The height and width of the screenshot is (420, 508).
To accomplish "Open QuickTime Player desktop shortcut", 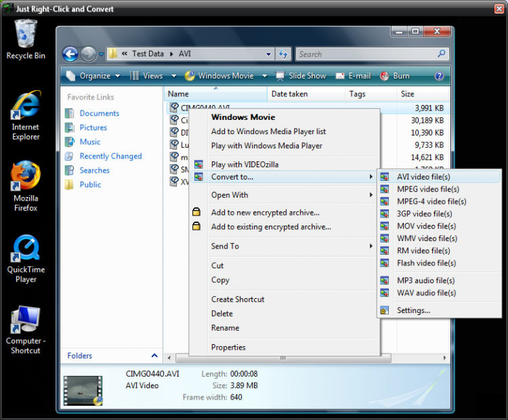I will point(26,259).
